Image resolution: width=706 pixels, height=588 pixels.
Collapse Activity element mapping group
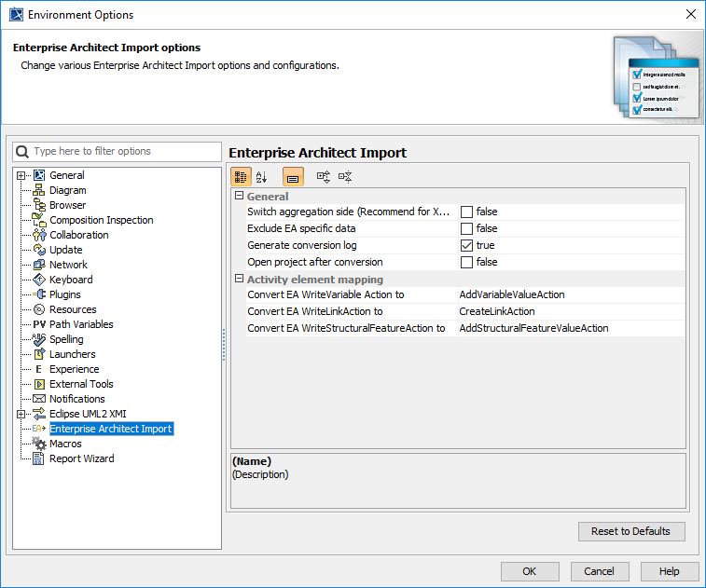coord(239,279)
